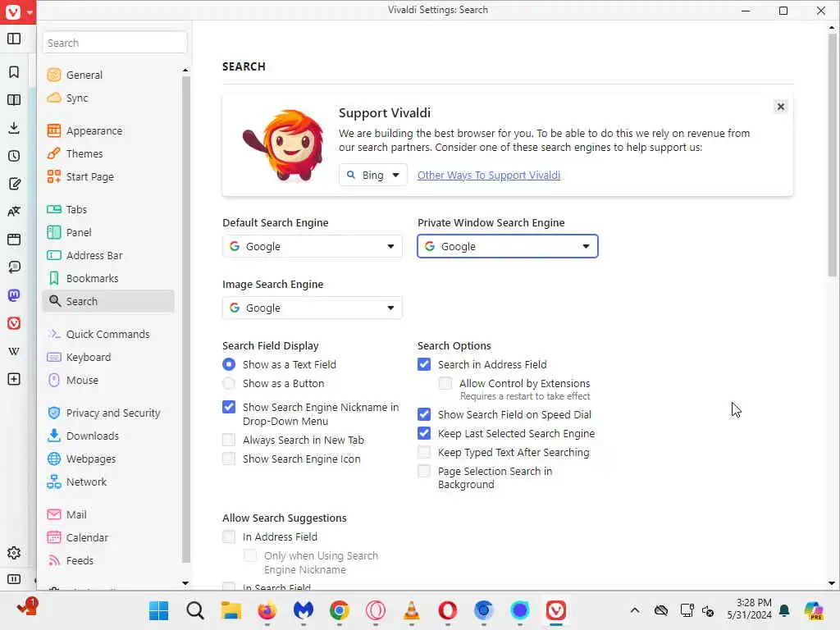
Task: Select Show as a Button radio
Action: 229,384
